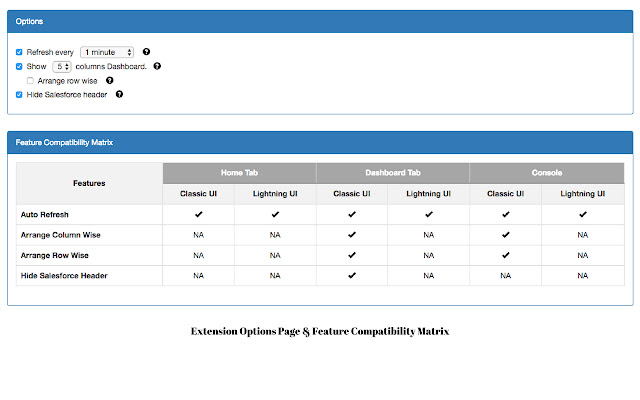Open help icon next to Arrange row wise

point(109,80)
